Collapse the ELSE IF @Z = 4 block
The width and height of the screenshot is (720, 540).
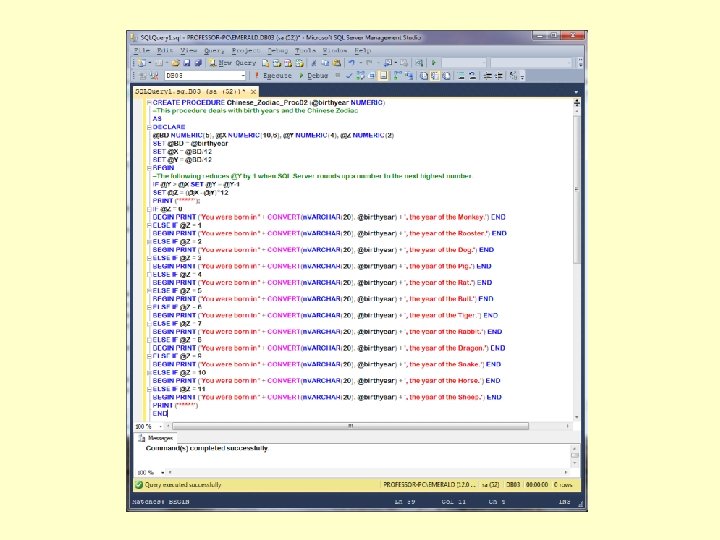click(x=149, y=275)
